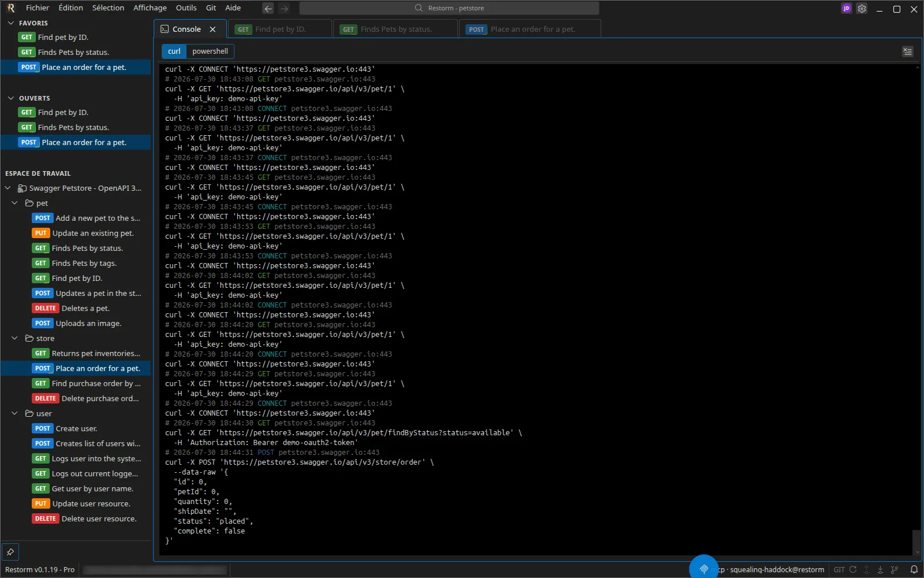
Task: Open Get user by user name request
Action: pos(76,488)
